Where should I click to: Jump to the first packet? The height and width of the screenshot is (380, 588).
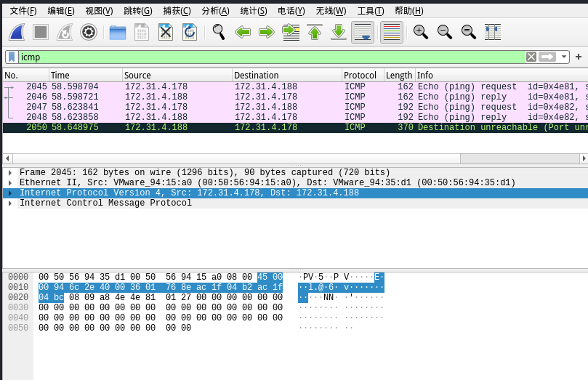coord(315,32)
